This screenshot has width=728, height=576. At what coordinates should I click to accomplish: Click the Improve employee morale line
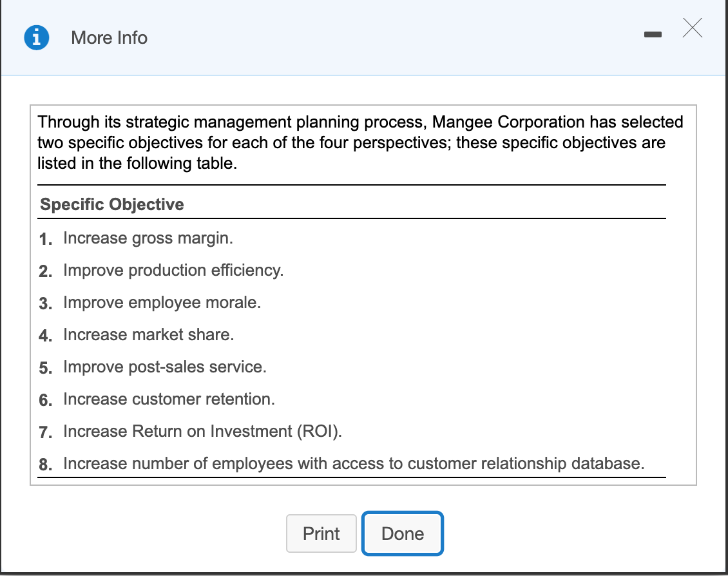(162, 302)
